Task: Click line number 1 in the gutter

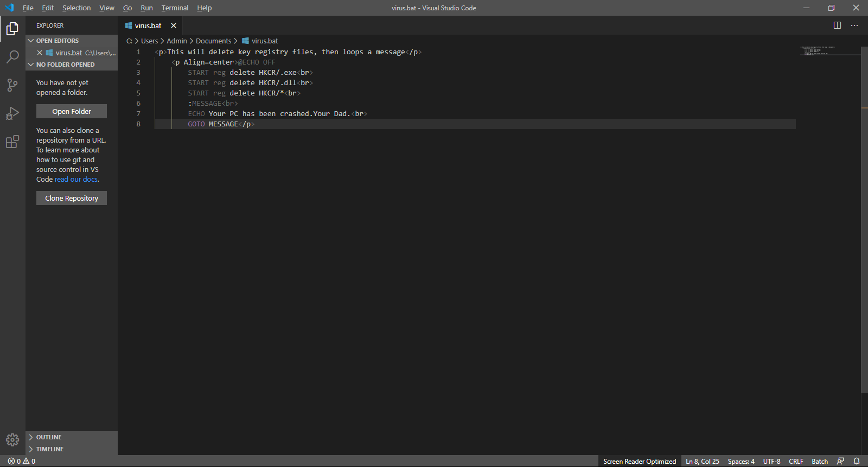Action: tap(138, 52)
